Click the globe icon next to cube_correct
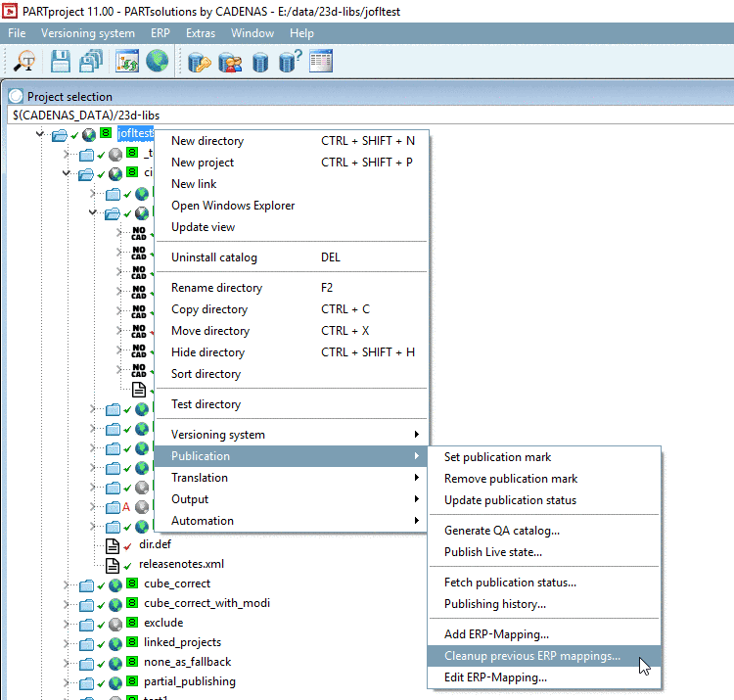Screen dimensions: 734x700 pyautogui.click(x=115, y=583)
